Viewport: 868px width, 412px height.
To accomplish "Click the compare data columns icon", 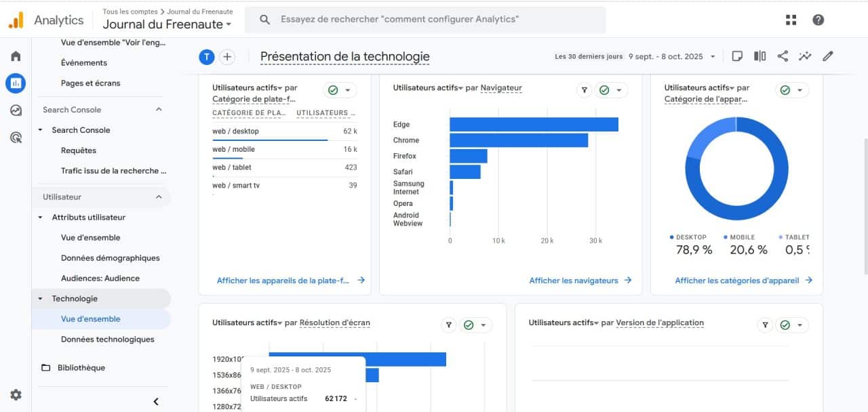I will (x=760, y=56).
